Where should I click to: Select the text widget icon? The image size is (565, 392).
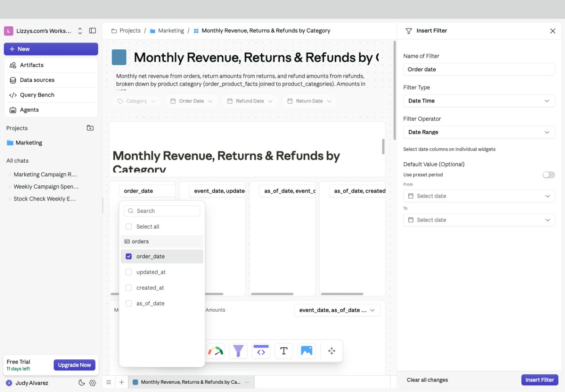(x=284, y=351)
